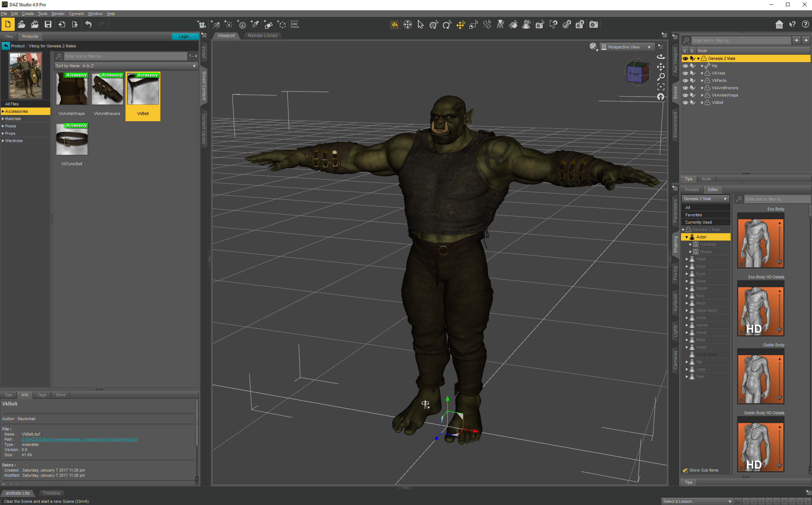
Task: Click the back arrow beside Product
Action: point(6,46)
